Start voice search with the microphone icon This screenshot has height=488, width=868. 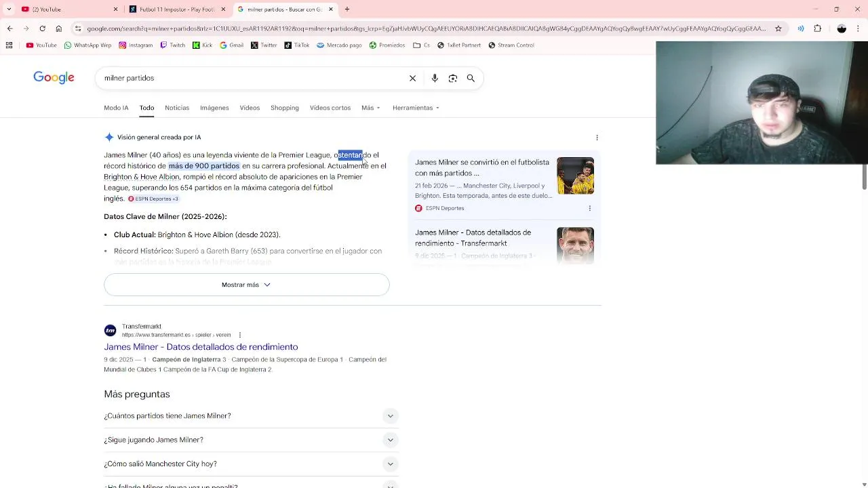(x=435, y=78)
